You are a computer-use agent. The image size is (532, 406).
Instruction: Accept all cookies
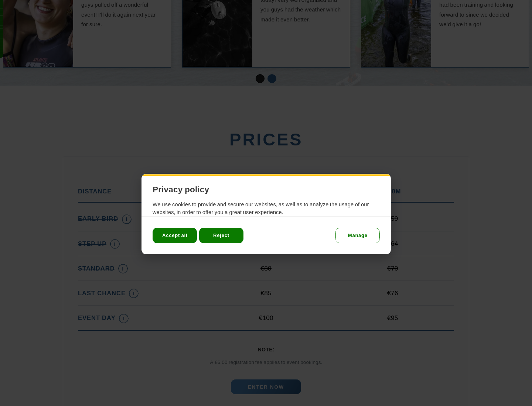(175, 235)
